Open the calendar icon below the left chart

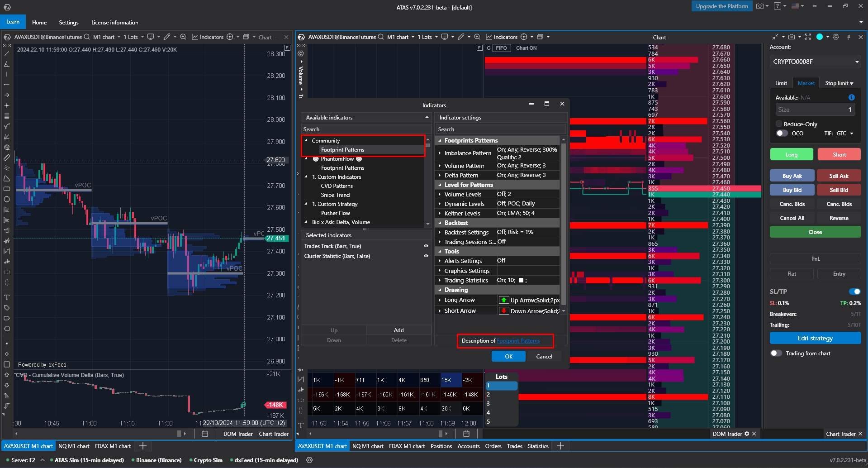(x=205, y=434)
